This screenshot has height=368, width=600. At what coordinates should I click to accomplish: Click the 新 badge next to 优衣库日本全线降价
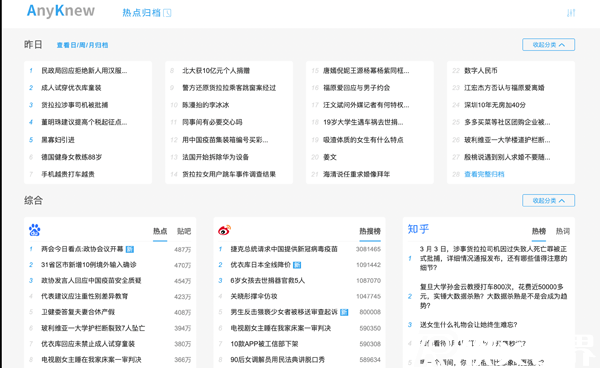click(x=297, y=265)
